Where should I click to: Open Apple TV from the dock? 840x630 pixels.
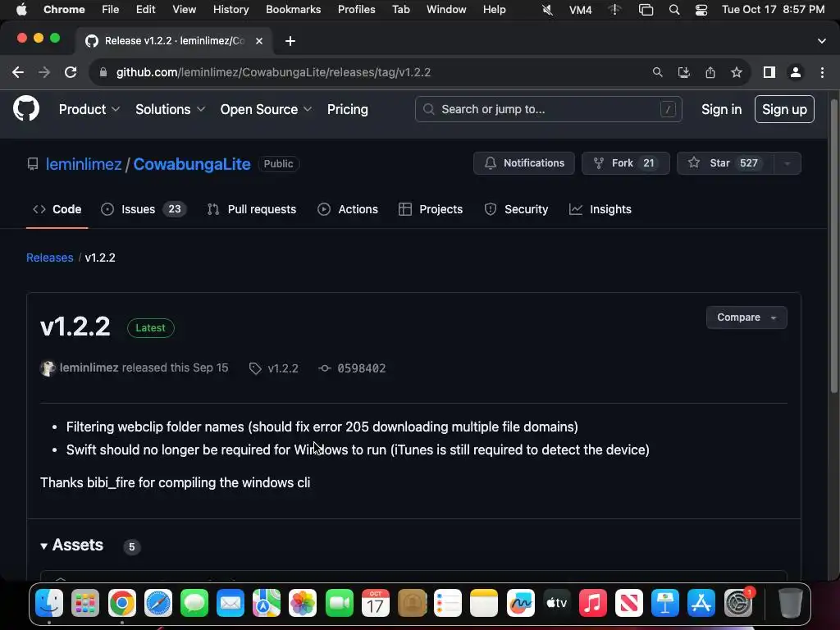(x=557, y=603)
